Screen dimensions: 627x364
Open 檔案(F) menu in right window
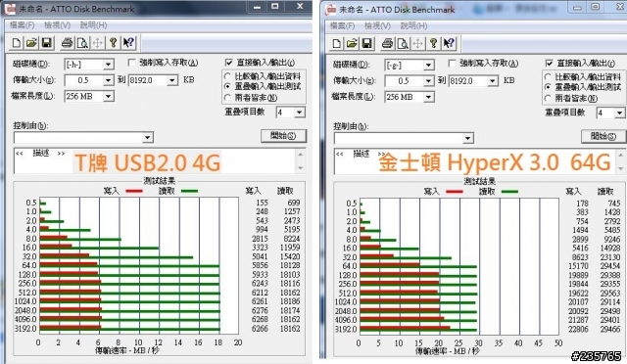(x=342, y=26)
